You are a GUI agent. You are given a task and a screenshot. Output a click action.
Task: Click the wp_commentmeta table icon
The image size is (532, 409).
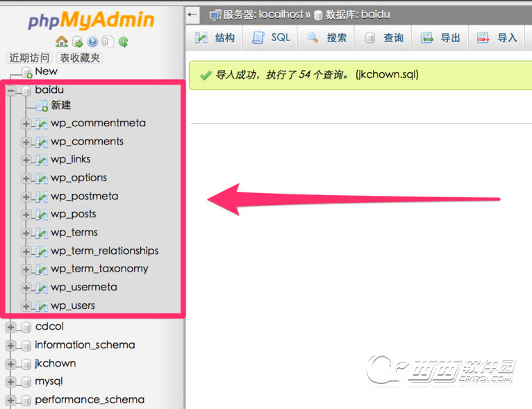click(41, 124)
